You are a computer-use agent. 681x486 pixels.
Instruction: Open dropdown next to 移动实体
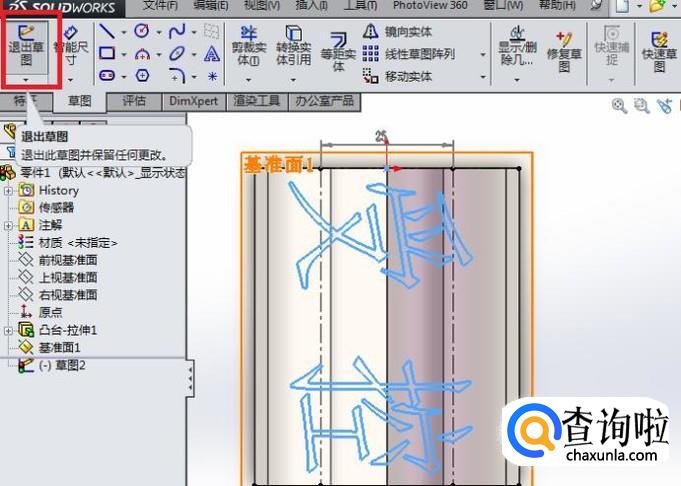pos(483,77)
